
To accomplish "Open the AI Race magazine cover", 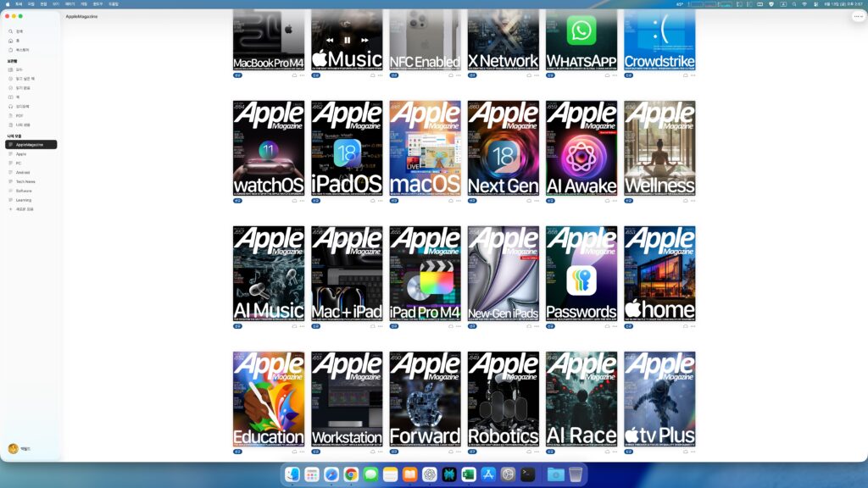I will (x=581, y=399).
